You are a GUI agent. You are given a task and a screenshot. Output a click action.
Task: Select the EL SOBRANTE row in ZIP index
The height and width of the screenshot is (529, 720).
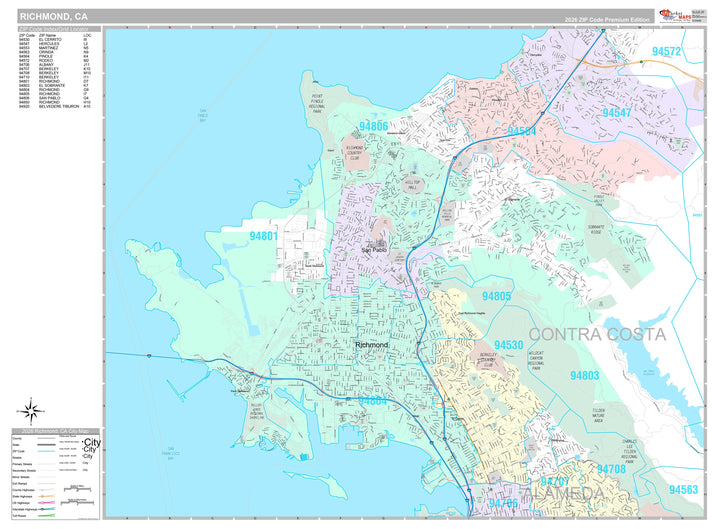coord(55,85)
